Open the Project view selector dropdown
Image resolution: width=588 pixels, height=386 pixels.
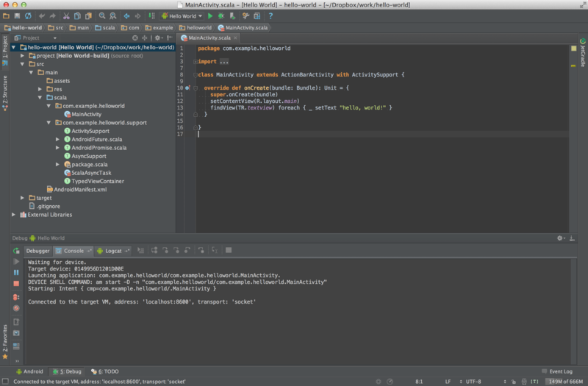35,38
